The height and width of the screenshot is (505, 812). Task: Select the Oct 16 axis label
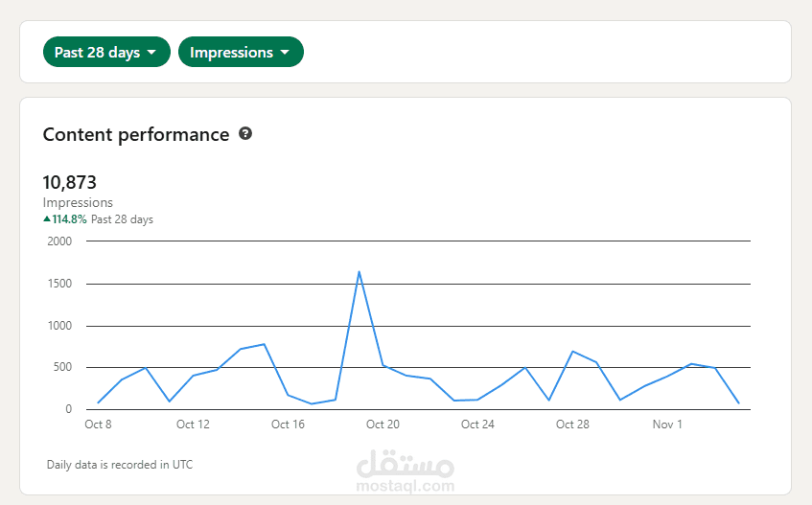coord(288,425)
